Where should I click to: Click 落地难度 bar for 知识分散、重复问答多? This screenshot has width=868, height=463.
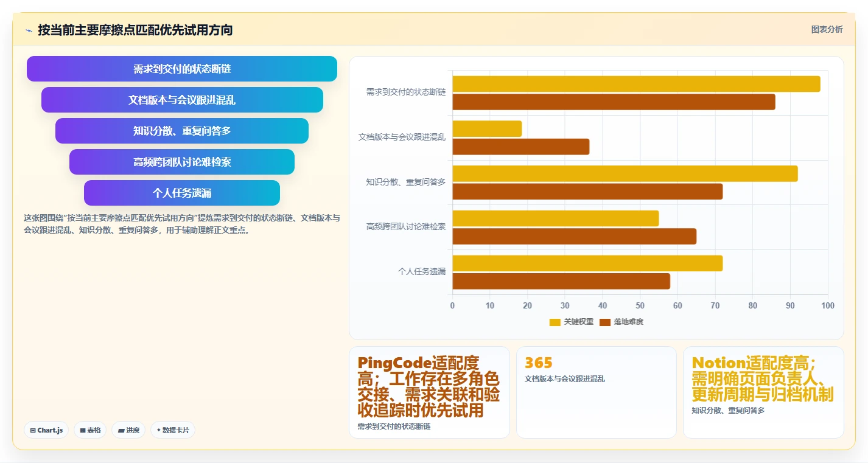coord(587,191)
